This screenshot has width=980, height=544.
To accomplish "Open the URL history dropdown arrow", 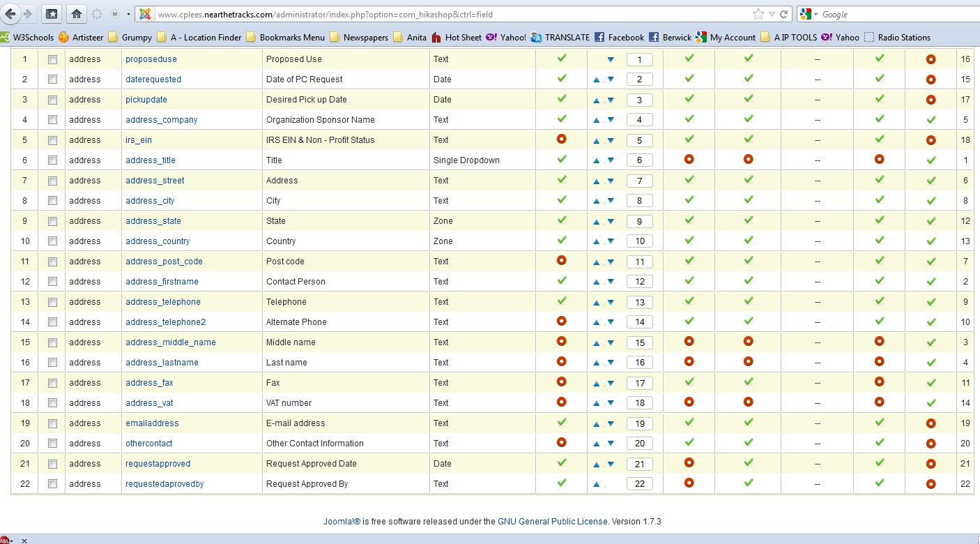I will (772, 14).
